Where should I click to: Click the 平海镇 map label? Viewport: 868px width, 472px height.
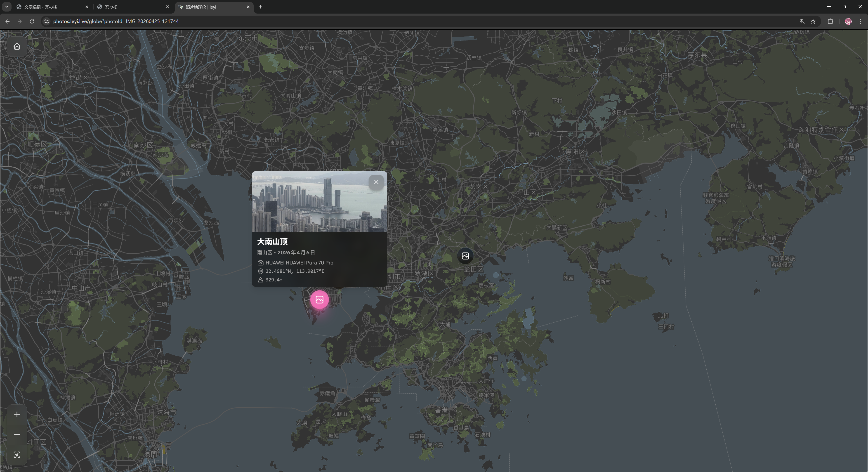point(769,238)
